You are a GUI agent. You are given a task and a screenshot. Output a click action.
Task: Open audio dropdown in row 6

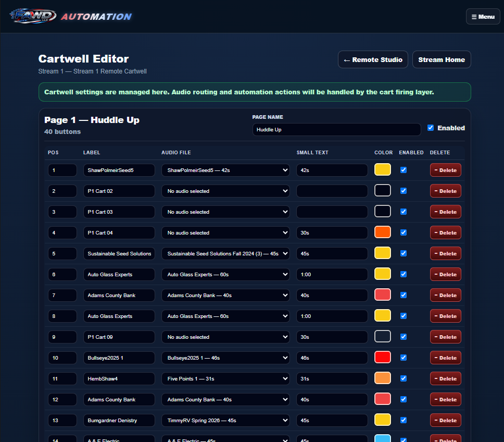click(225, 274)
